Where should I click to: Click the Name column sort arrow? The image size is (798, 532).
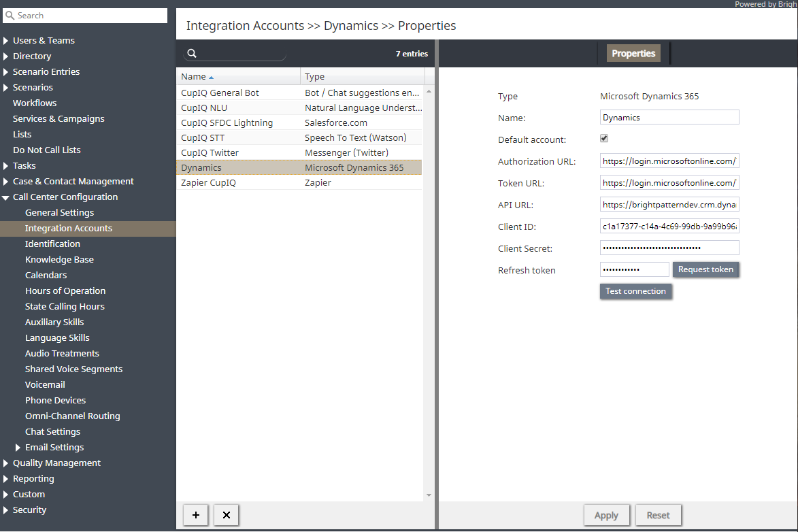click(211, 78)
